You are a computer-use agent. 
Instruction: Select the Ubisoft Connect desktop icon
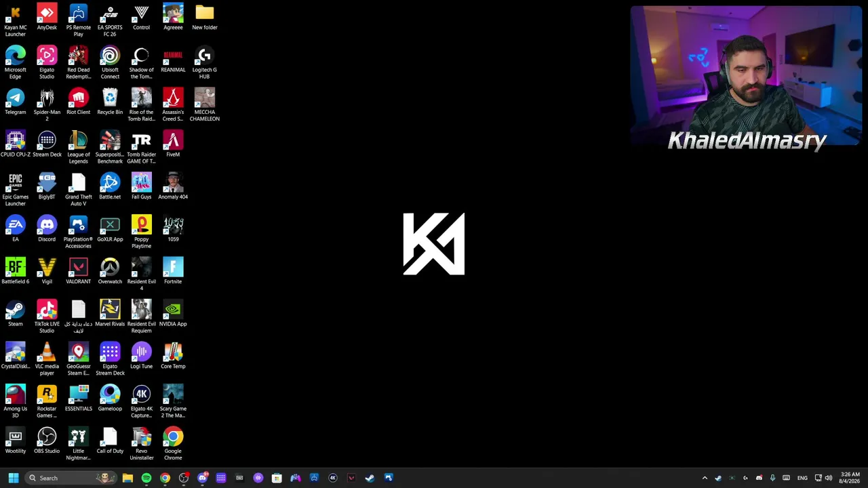coord(110,63)
